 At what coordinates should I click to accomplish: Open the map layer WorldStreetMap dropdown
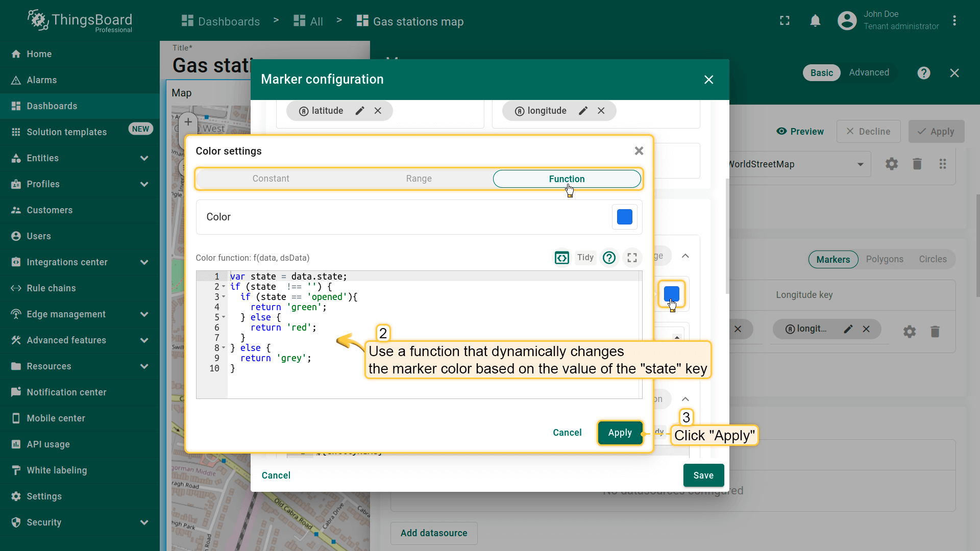(860, 164)
